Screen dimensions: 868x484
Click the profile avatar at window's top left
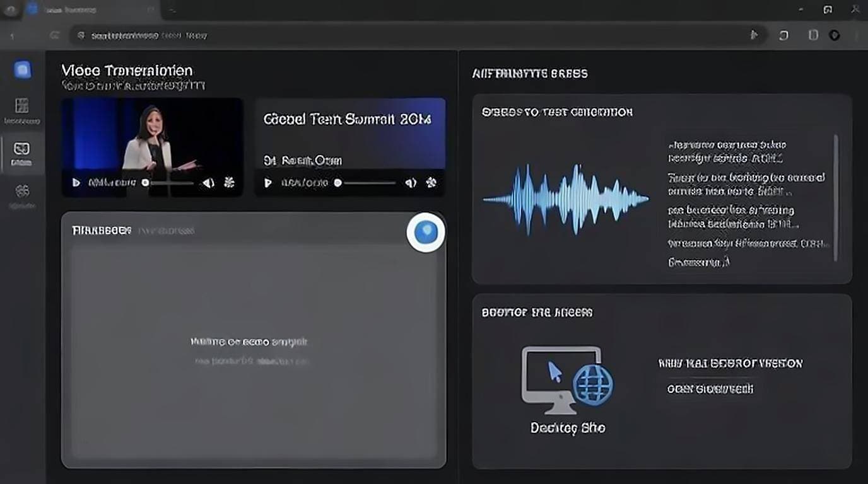[10, 9]
